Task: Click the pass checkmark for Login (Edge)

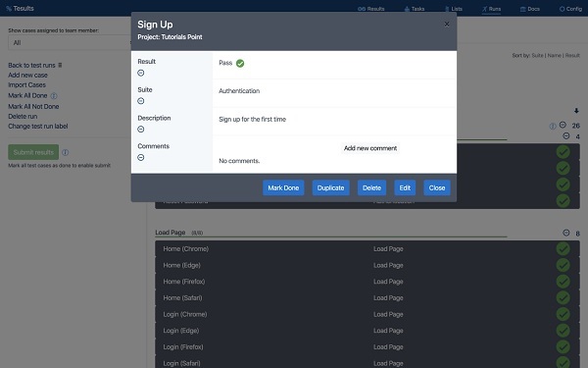Action: click(x=563, y=331)
